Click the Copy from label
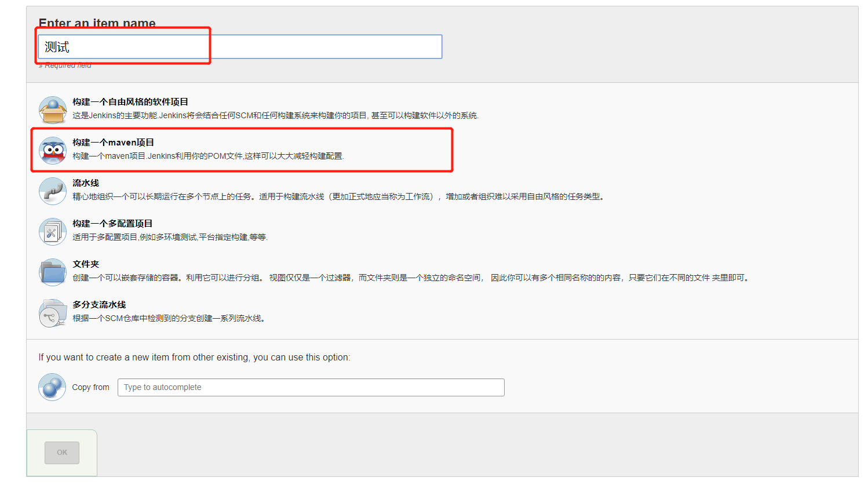This screenshot has height=492, width=868. (91, 387)
